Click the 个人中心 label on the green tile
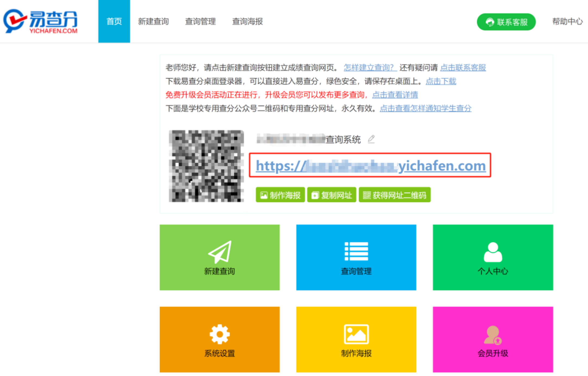 click(493, 271)
